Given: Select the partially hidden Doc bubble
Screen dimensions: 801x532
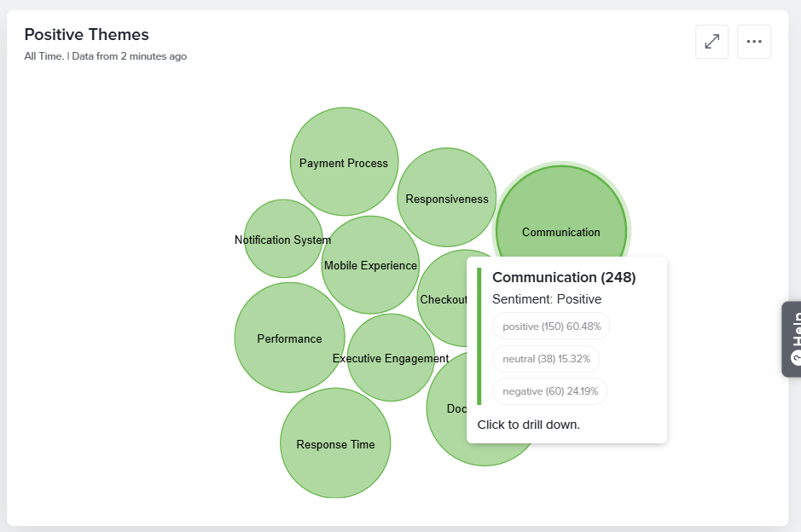Looking at the screenshot, I should [x=450, y=408].
